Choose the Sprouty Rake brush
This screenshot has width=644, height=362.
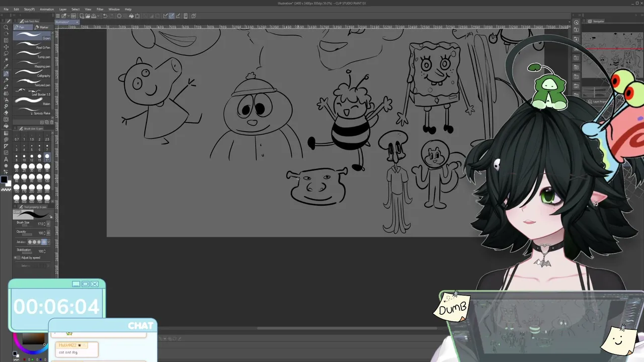click(x=33, y=112)
